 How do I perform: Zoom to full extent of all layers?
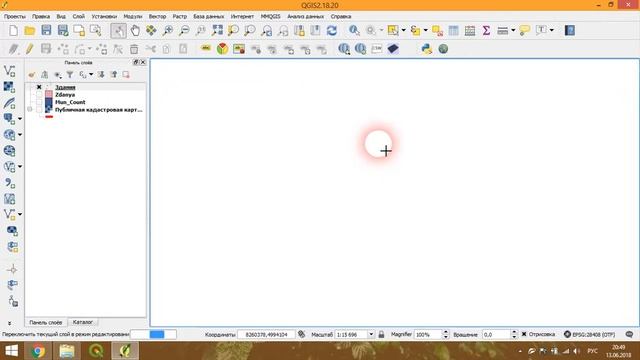click(217, 31)
